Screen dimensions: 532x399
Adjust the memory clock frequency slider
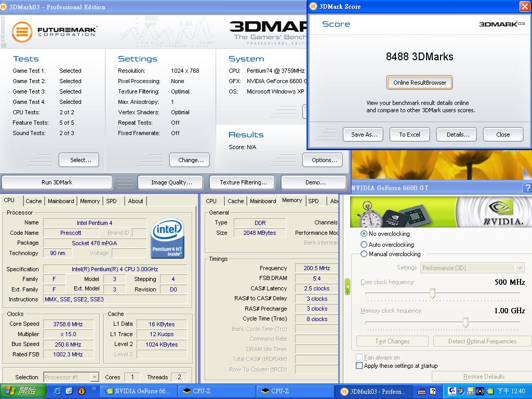(465, 322)
